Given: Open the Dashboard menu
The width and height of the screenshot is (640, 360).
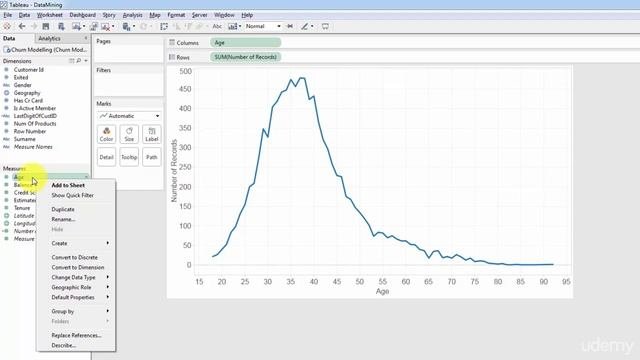Looking at the screenshot, I should [x=82, y=15].
